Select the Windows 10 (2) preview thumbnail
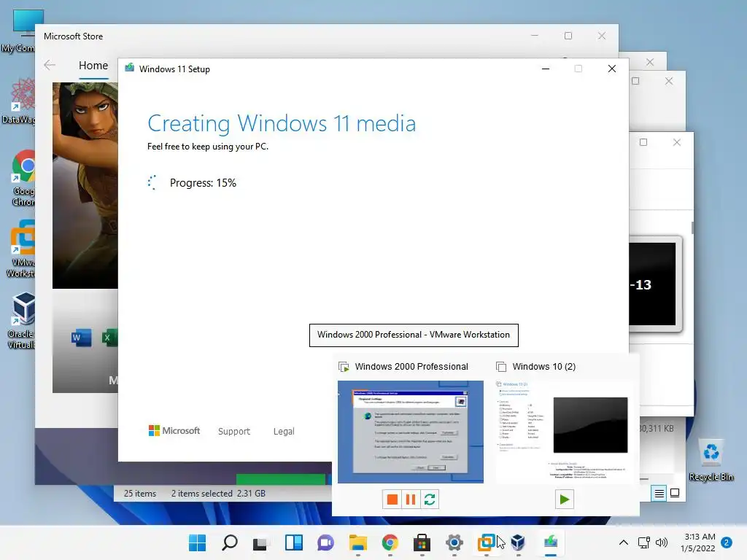Screen dimensions: 747x560 (564, 432)
